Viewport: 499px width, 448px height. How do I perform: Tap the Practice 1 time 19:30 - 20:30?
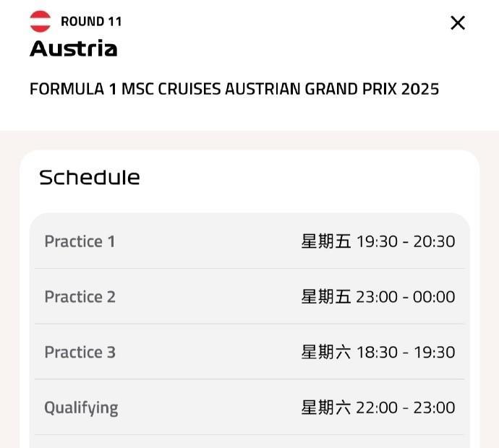406,241
